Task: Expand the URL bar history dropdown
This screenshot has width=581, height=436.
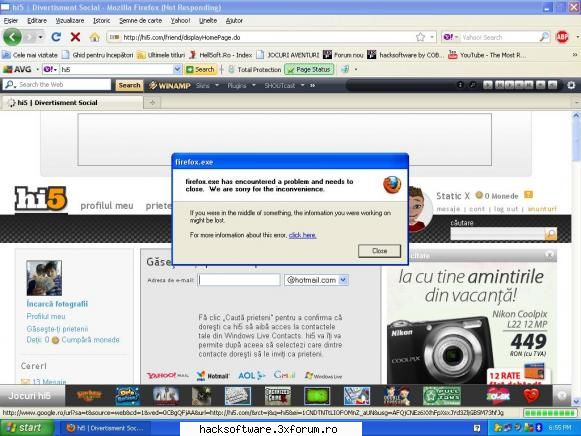Action: tap(432, 37)
